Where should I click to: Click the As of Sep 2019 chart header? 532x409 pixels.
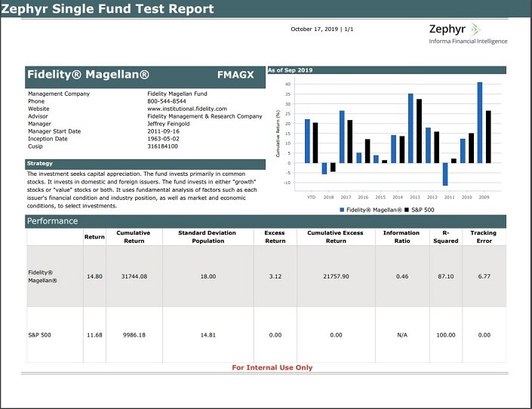[387, 70]
